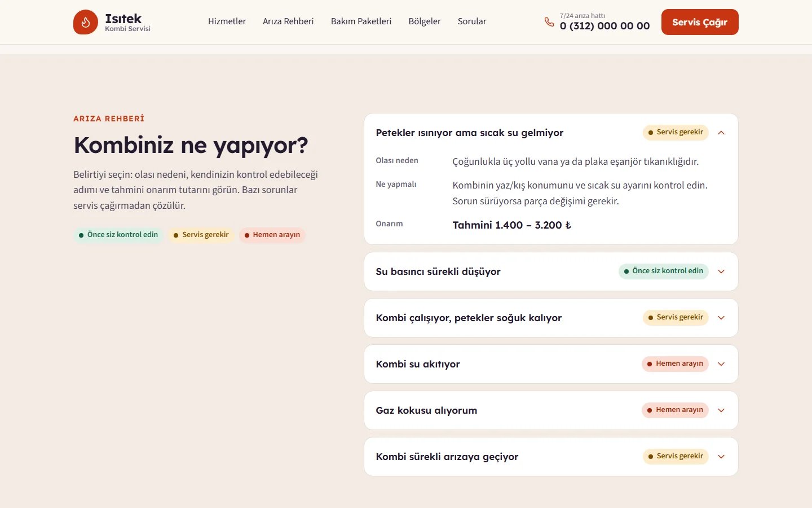Call the hotline number 0 (312) 000 00 00
Image resolution: width=812 pixels, height=508 pixels.
604,26
